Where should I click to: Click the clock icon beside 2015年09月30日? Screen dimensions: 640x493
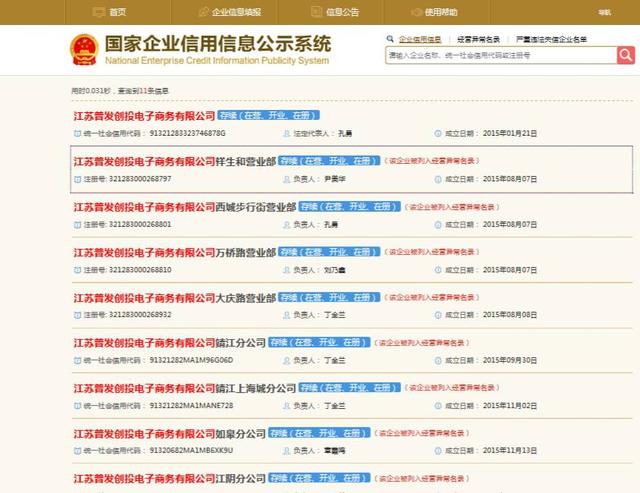click(x=438, y=360)
